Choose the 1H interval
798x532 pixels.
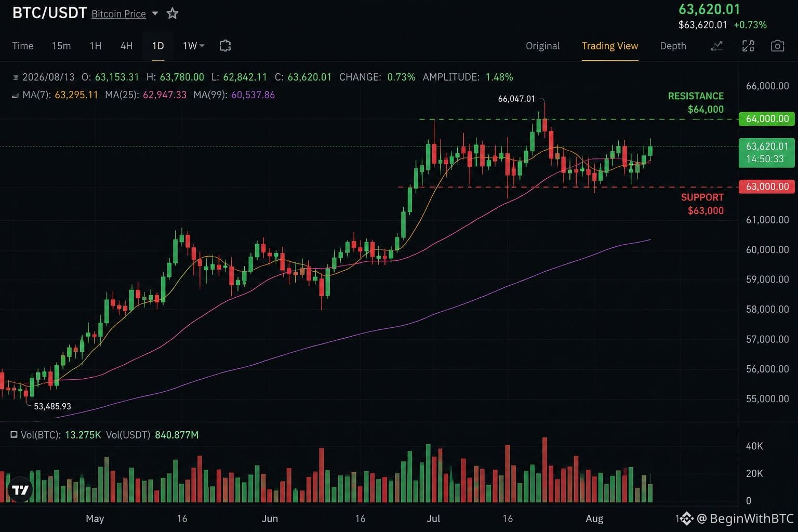(x=96, y=46)
